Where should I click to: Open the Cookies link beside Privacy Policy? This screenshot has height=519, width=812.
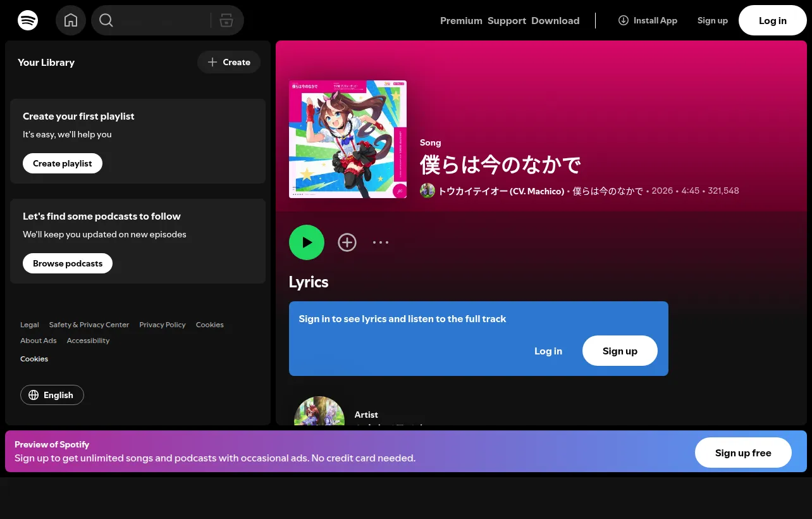pos(210,325)
